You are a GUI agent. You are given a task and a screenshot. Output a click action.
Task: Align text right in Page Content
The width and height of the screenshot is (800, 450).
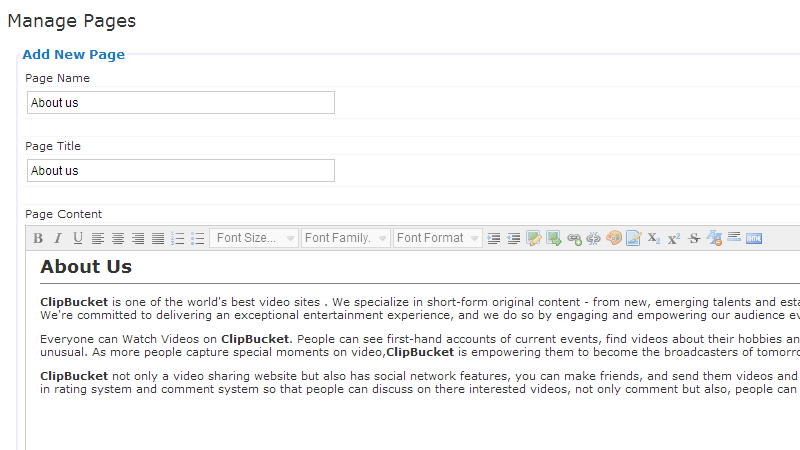pyautogui.click(x=138, y=238)
